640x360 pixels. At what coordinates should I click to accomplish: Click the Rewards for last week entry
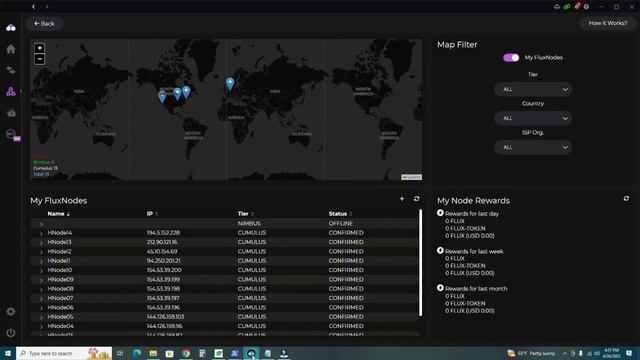point(474,251)
